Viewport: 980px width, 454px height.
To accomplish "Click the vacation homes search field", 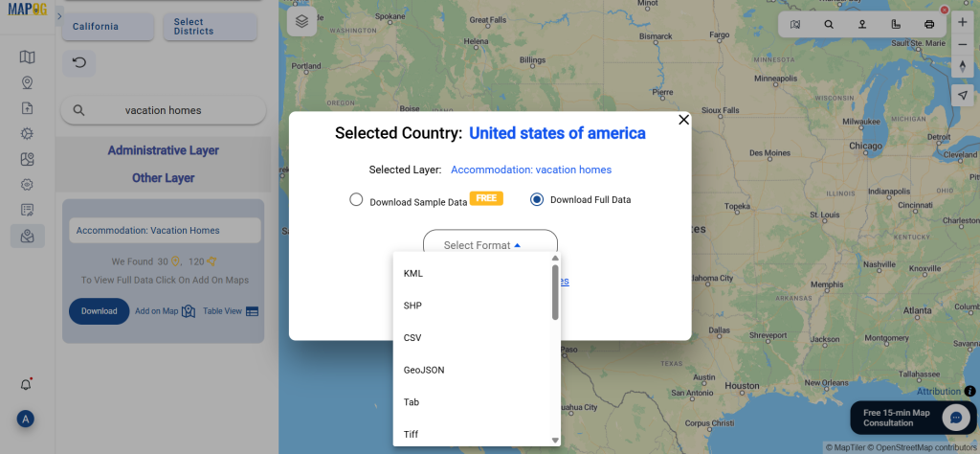I will [163, 110].
